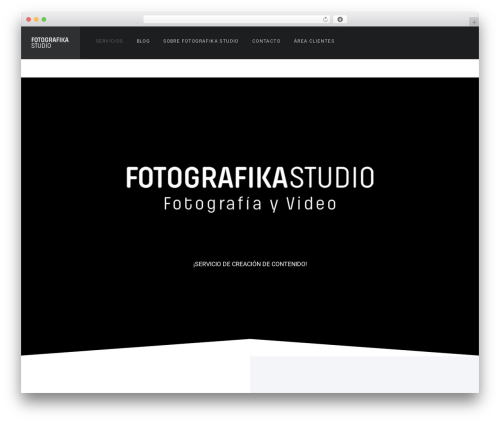Click the large FOTOGRAFIKASTUDIO hero title

click(x=250, y=178)
